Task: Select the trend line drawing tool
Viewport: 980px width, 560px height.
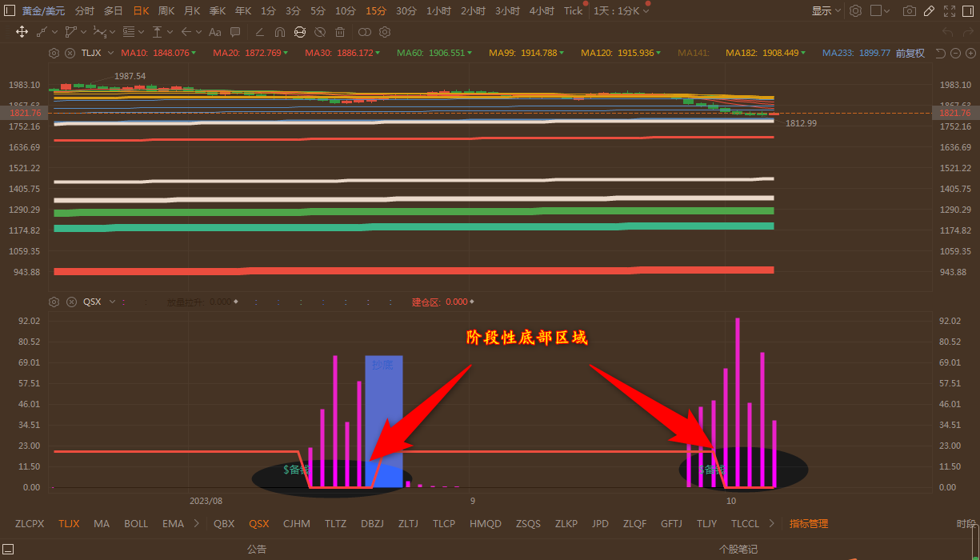Action: point(42,32)
